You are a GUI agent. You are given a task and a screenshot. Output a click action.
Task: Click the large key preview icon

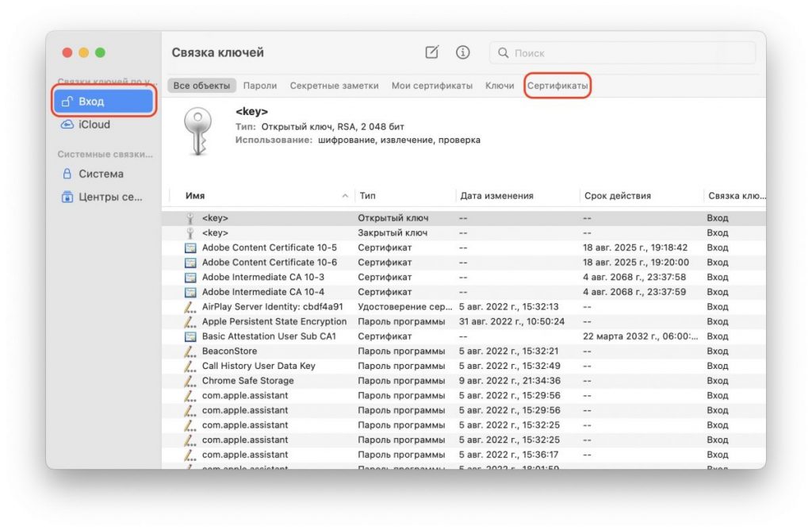pyautogui.click(x=197, y=131)
